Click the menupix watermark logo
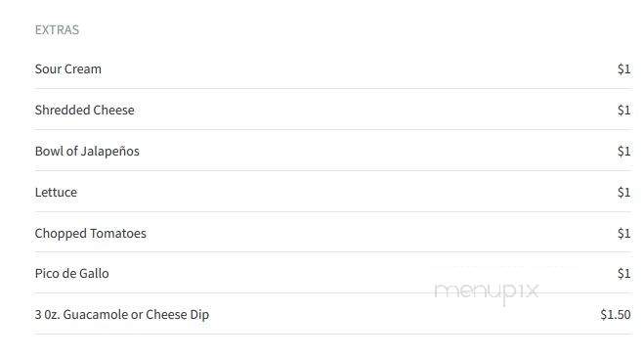 tap(487, 291)
